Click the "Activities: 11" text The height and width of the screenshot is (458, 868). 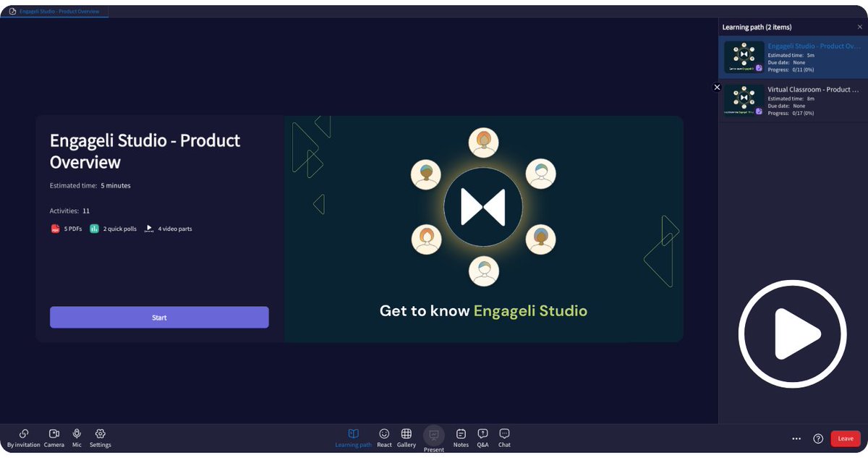tap(69, 211)
